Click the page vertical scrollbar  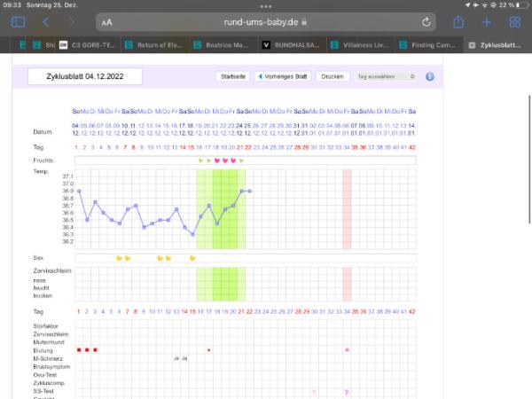click(x=529, y=160)
